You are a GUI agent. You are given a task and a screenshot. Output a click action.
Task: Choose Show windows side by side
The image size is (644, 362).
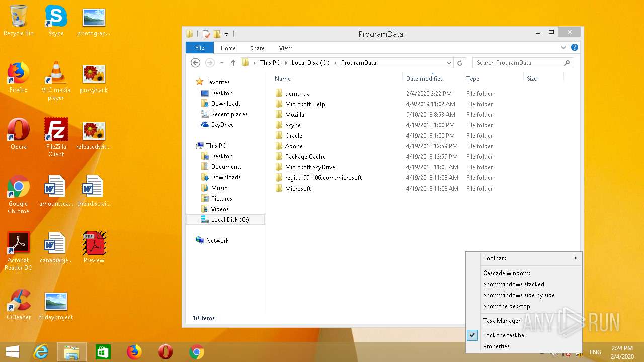tap(524, 295)
